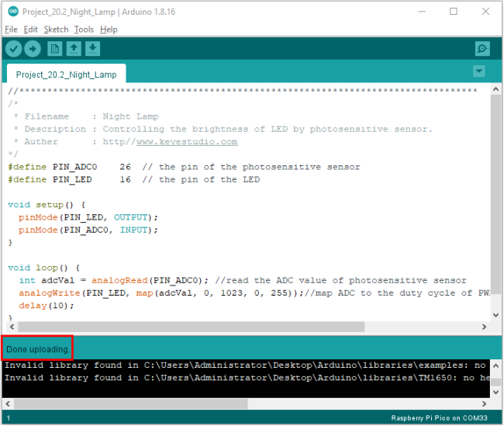The width and height of the screenshot is (504, 426).
Task: Click the 'Done uploading.' status message
Action: [38, 349]
